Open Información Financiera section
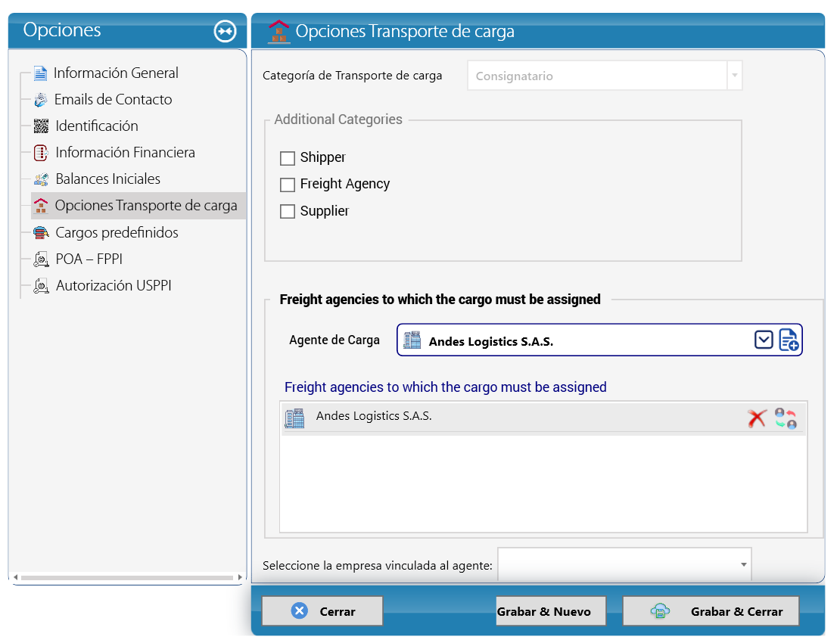The height and width of the screenshot is (643, 840). pos(126,153)
